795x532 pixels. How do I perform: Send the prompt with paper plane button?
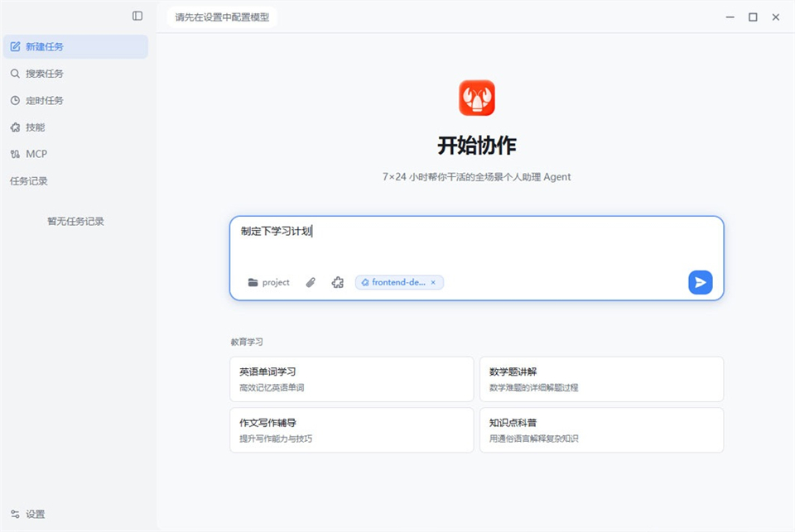699,282
